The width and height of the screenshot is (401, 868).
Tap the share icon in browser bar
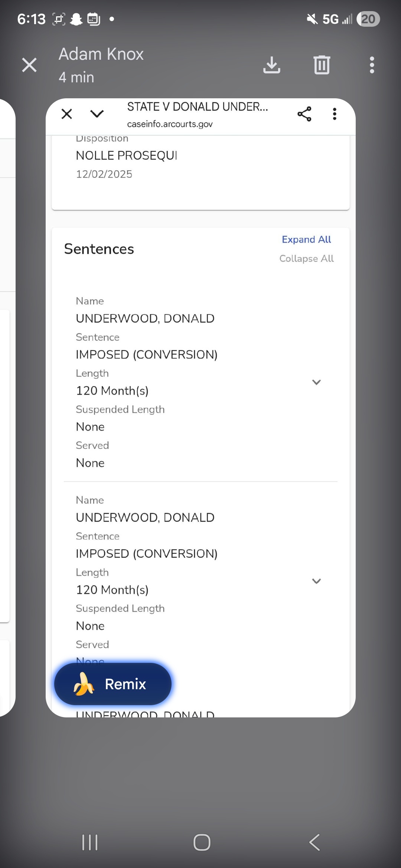(304, 114)
